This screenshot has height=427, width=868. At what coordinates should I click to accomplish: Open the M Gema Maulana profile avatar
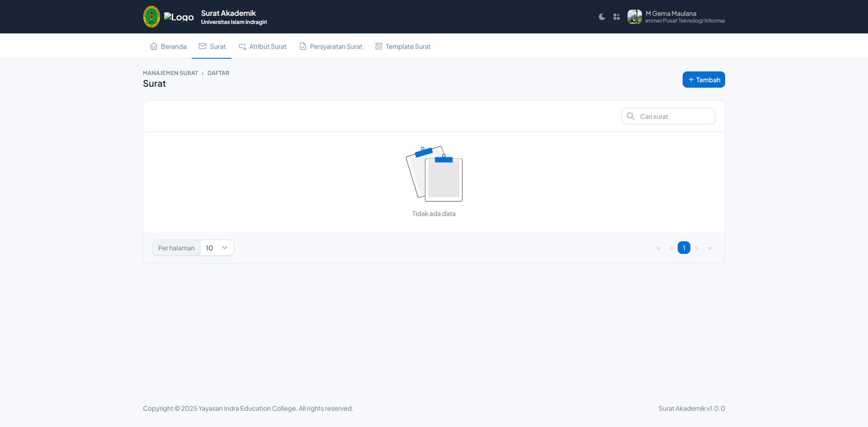[634, 17]
